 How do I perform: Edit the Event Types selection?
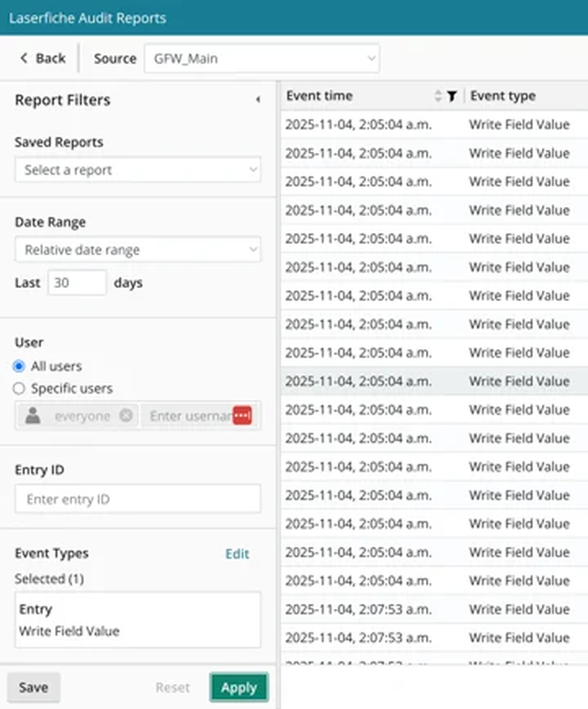point(237,554)
